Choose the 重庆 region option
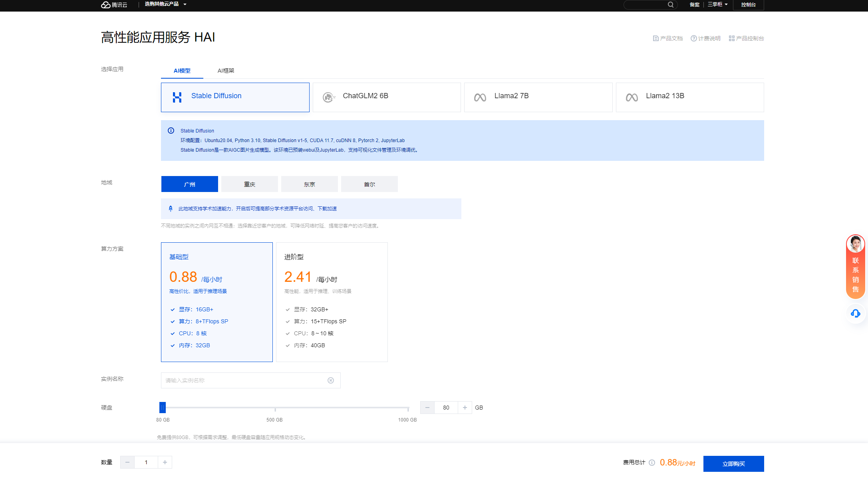Screen dimensions: 868x477 (249, 184)
